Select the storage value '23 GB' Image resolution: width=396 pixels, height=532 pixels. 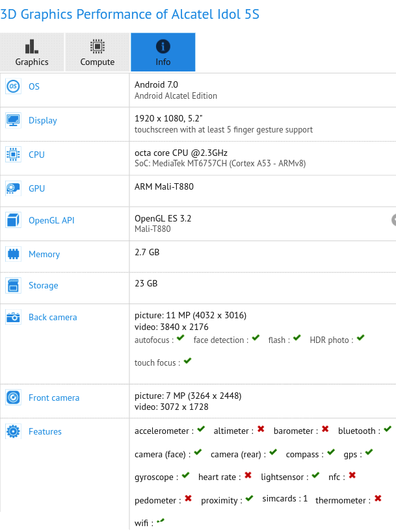(146, 283)
